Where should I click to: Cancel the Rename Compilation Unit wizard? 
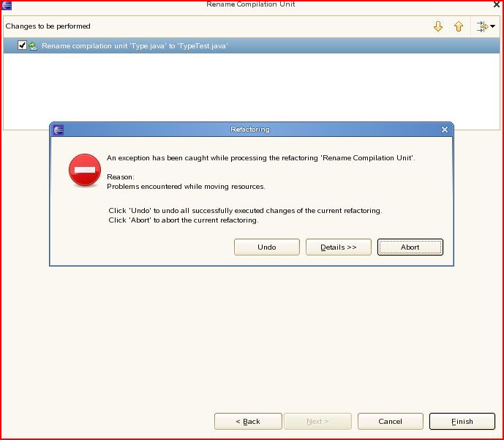coord(390,422)
